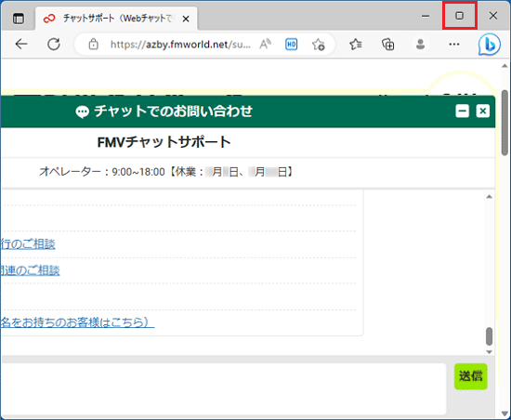Screen dimensions: 511x420
Task: Click the chat log scroll down arrow
Action: tap(489, 352)
